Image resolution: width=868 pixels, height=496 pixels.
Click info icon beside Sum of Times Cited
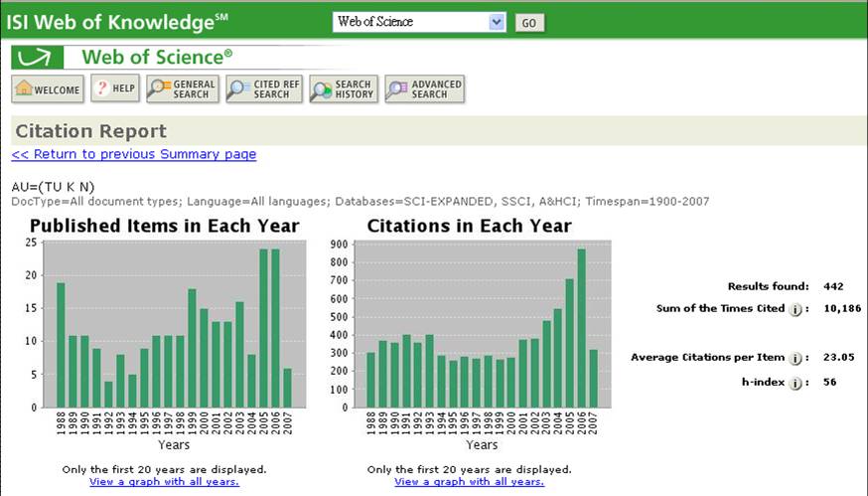796,309
